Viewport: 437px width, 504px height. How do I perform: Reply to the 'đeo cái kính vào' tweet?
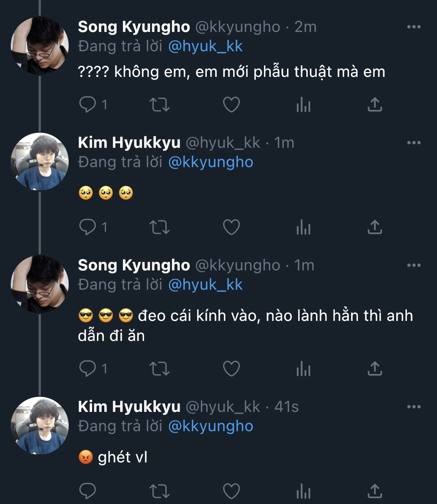(x=88, y=368)
